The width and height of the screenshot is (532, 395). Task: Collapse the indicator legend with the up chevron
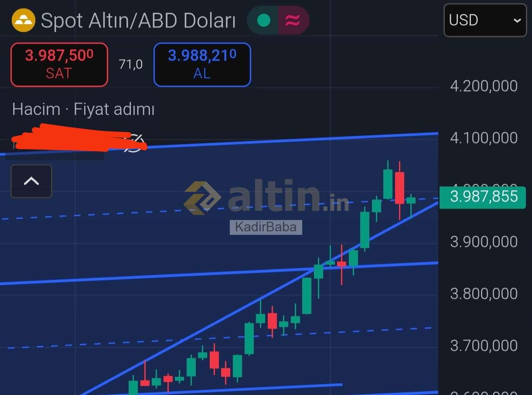pos(31,181)
